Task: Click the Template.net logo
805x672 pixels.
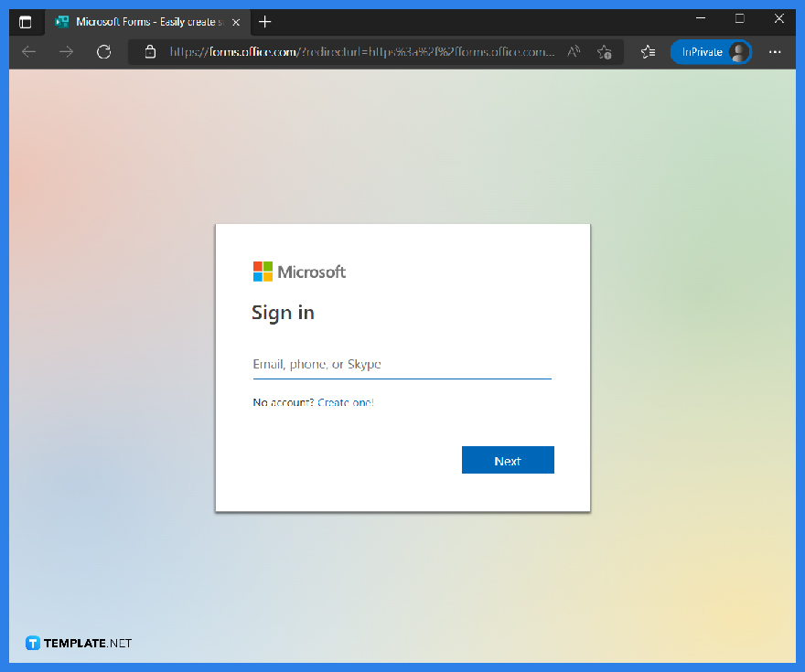Action: [78, 642]
